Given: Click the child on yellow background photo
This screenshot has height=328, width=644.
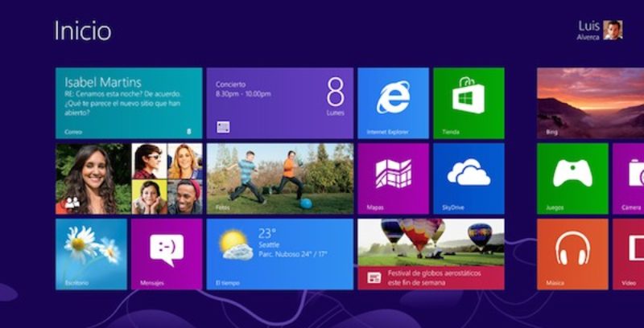Looking at the screenshot, I should coord(149,197).
